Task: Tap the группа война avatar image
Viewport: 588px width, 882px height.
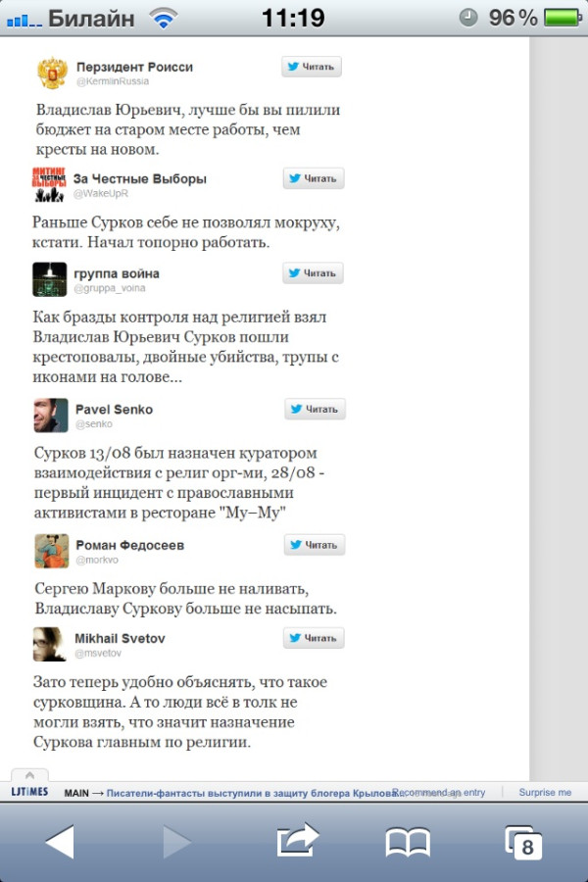Action: (x=50, y=279)
